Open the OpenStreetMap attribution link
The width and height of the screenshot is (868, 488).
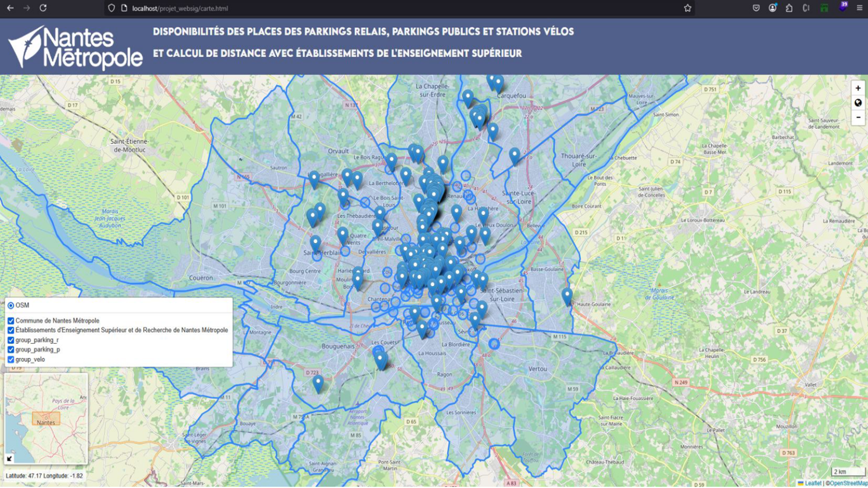pyautogui.click(x=848, y=483)
